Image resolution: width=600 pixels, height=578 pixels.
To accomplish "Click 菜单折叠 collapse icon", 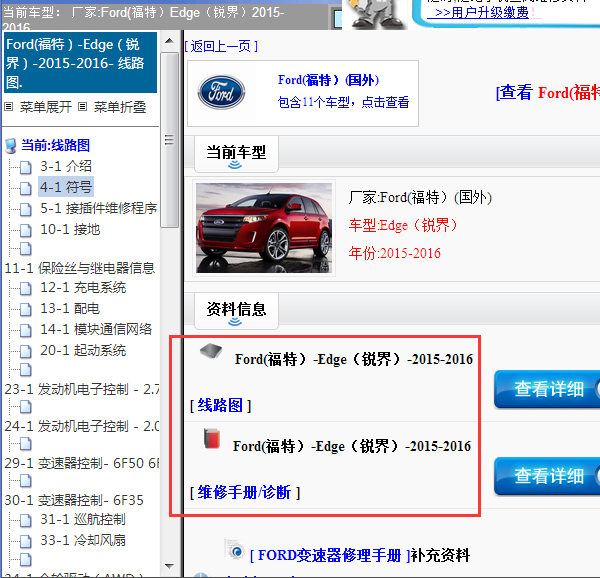I will 82,107.
